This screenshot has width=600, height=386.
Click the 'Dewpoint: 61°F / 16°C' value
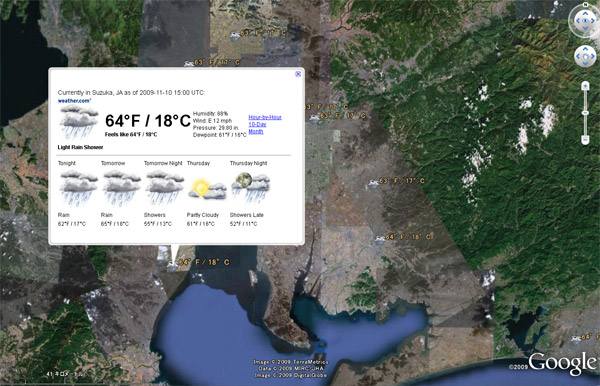click(220, 135)
